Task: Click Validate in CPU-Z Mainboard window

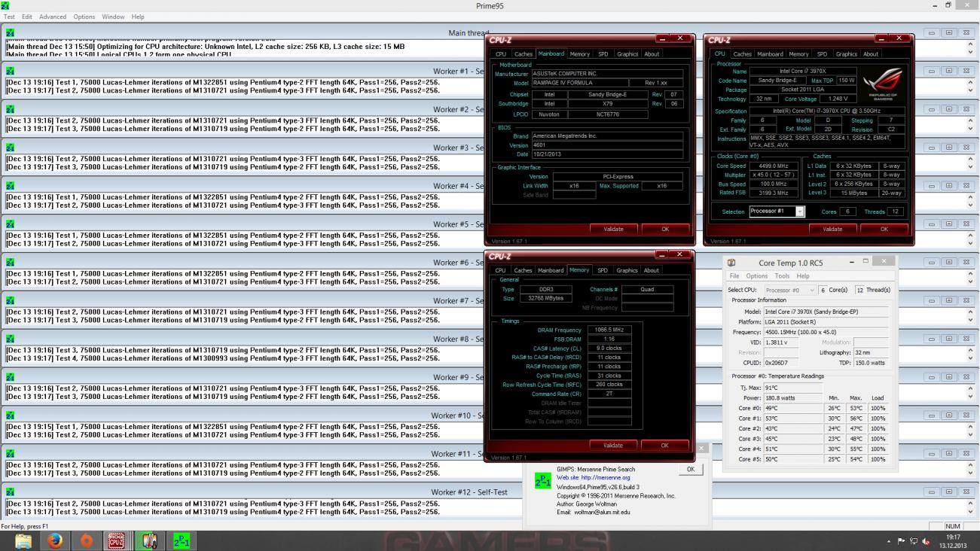Action: pyautogui.click(x=613, y=229)
